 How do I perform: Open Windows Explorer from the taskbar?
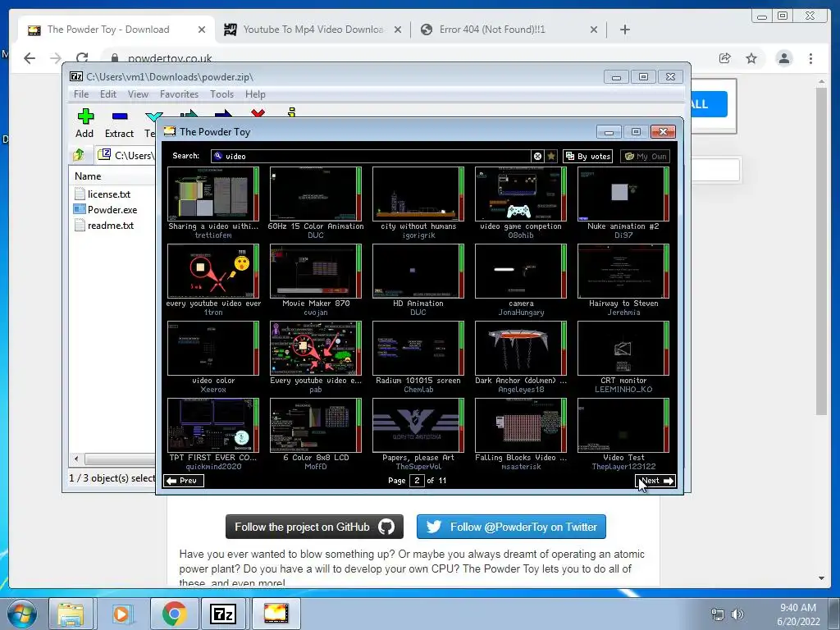point(71,614)
